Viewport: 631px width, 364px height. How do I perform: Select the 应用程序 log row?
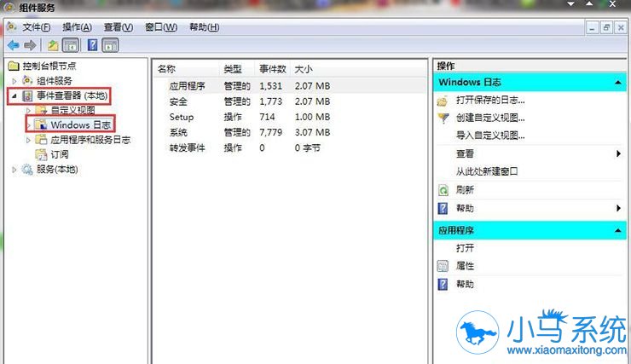coord(290,85)
